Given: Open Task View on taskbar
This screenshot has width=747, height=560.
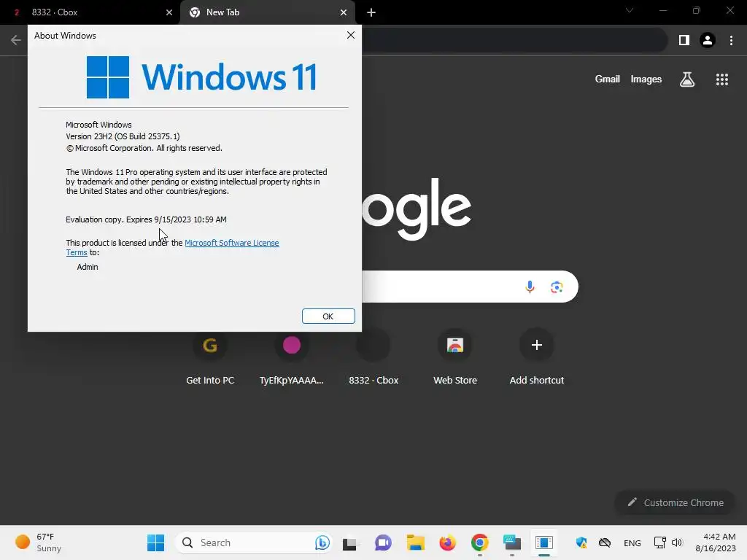Looking at the screenshot, I should [x=349, y=543].
